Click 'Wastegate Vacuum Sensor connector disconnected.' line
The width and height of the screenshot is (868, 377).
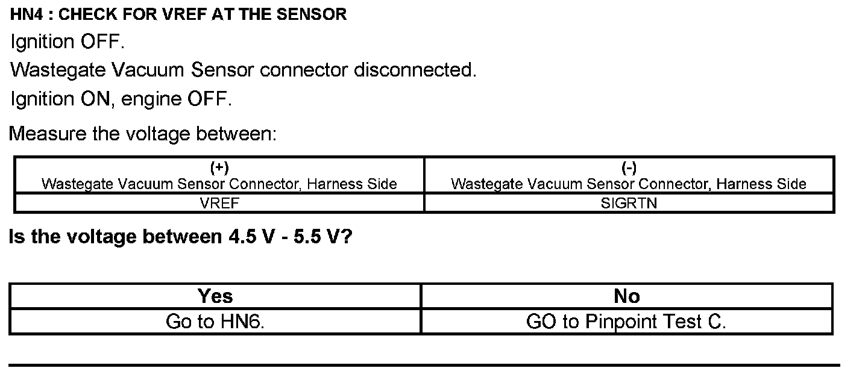[243, 70]
